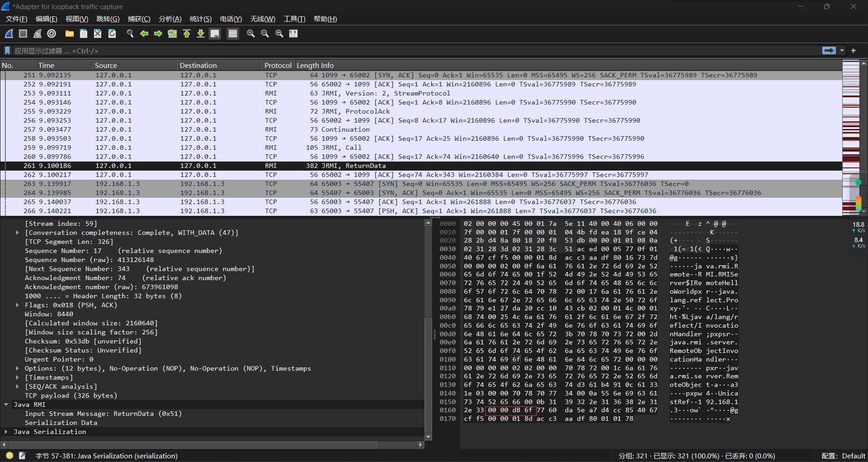Expand Conversation completeness row

click(17, 233)
